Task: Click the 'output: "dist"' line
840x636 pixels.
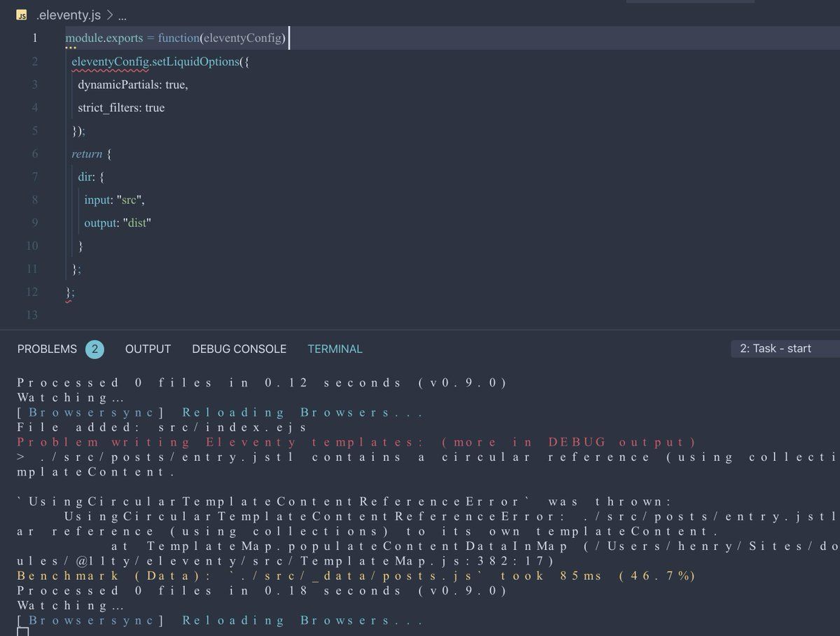Action: [x=118, y=223]
